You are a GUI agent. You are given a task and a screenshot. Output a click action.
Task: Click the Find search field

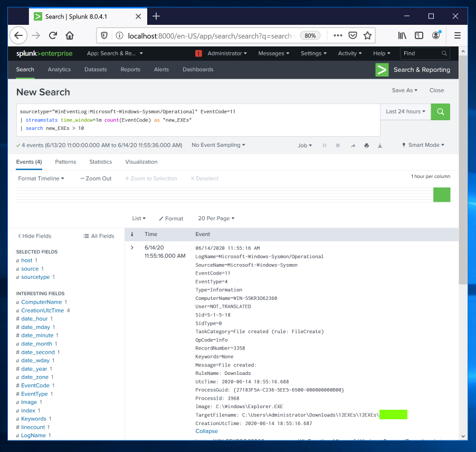[425, 53]
